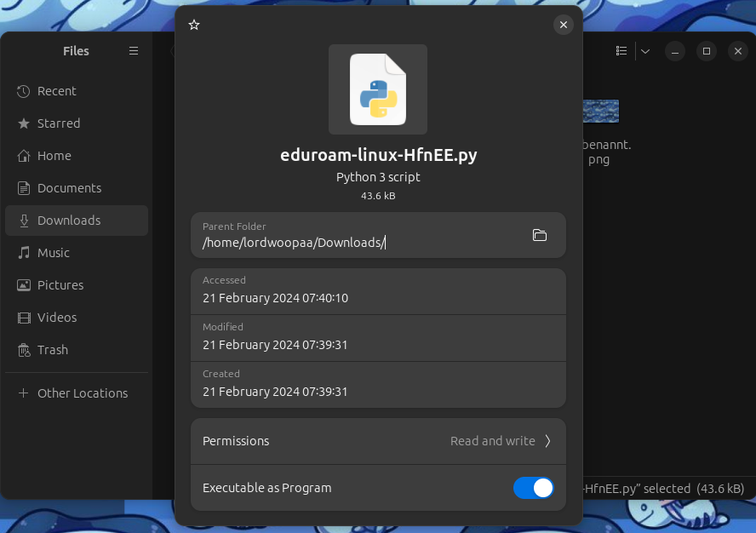Select Downloads in the Files sidebar
The height and width of the screenshot is (533, 756).
77,221
